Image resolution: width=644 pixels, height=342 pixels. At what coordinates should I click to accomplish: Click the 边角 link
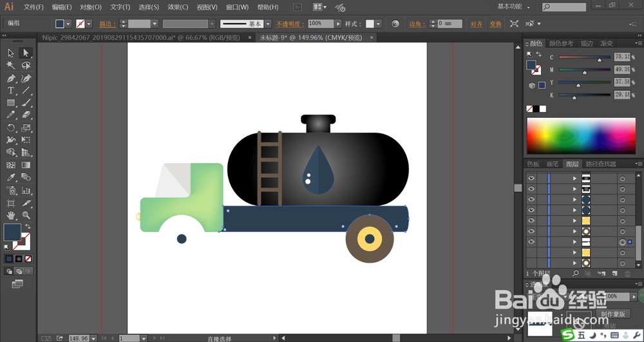click(x=417, y=24)
